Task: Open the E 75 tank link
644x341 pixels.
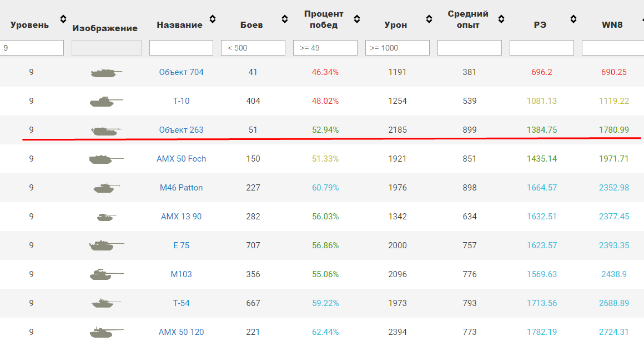Action: [181, 245]
